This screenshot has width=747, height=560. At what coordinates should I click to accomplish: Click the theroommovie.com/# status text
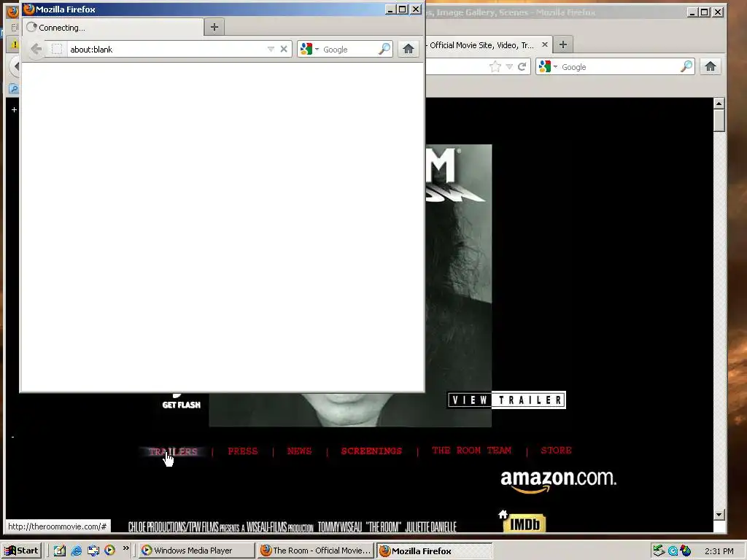tap(57, 526)
